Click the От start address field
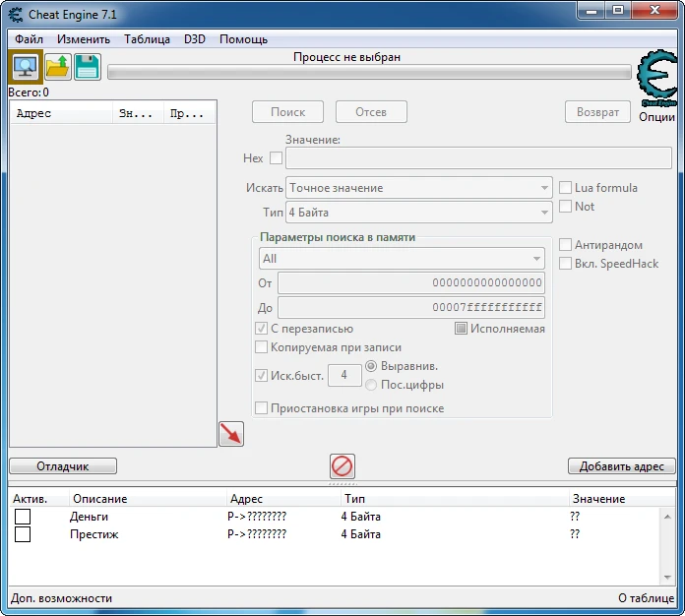The image size is (685, 616). 411,282
